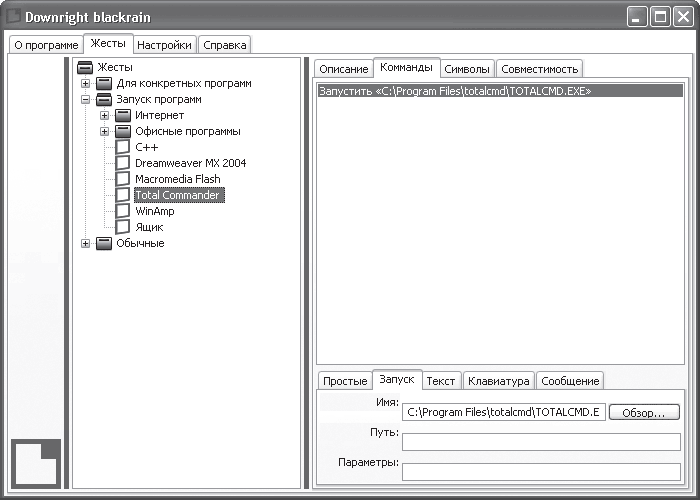Click the Путь input field
Screen dimensions: 700x500
pyautogui.click(x=541, y=442)
